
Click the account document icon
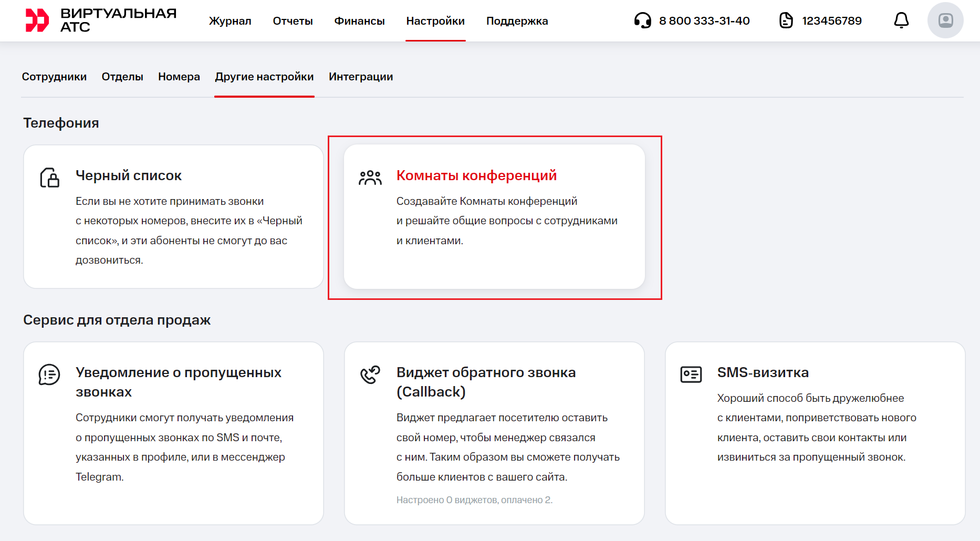786,20
